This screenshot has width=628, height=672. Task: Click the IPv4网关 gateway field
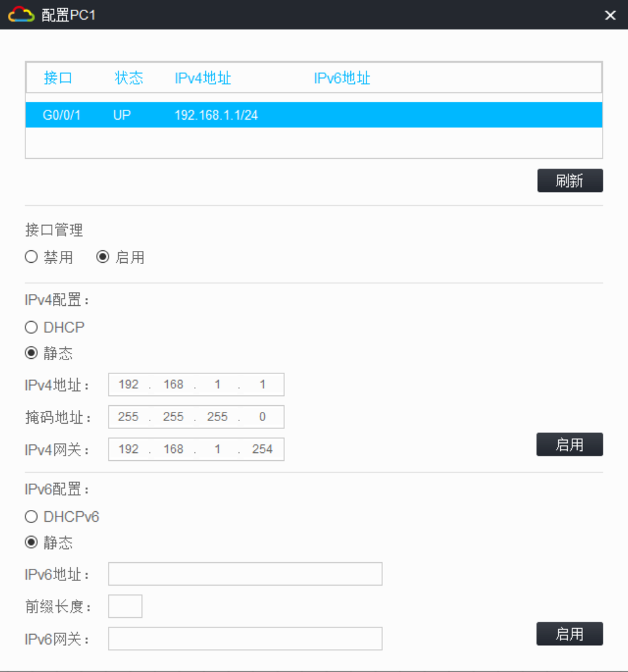point(196,449)
